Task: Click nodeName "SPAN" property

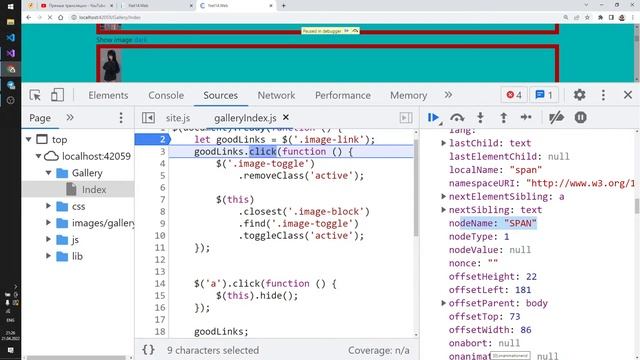Action: (x=493, y=223)
